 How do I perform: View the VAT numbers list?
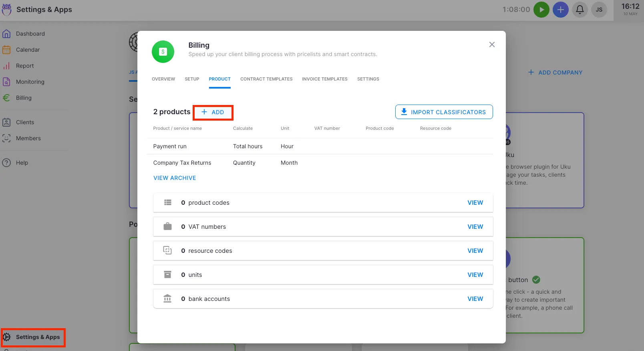pyautogui.click(x=475, y=227)
